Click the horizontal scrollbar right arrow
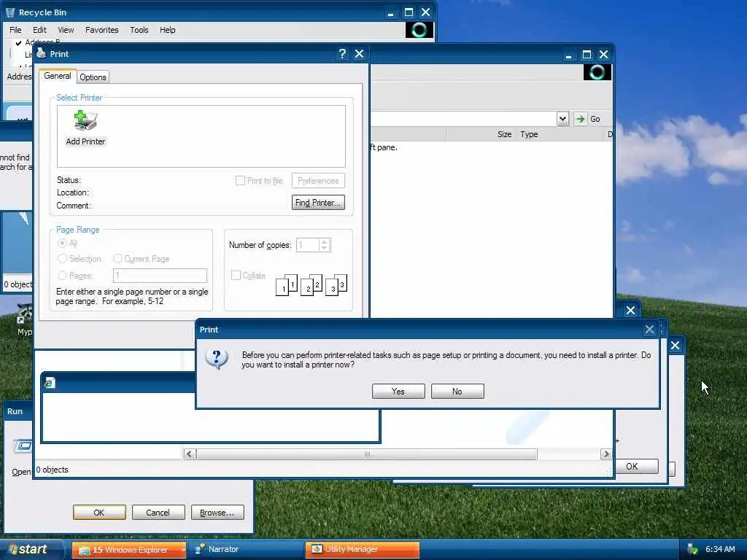This screenshot has height=560, width=747. pos(606,454)
